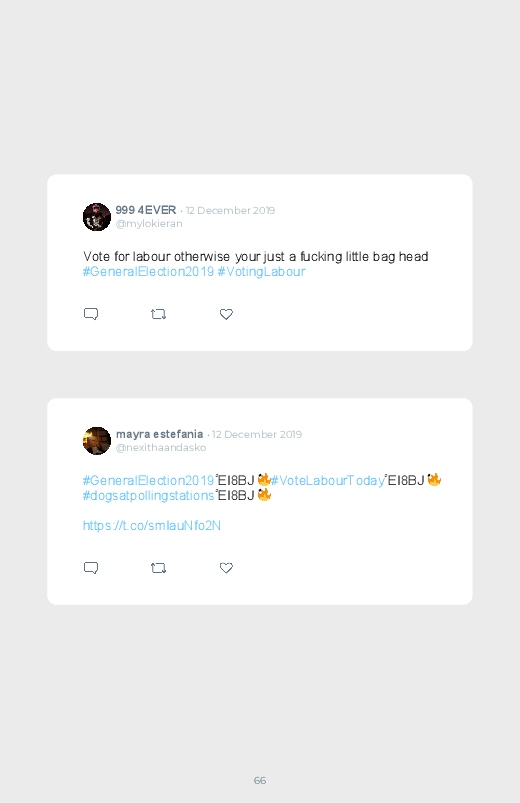Click page number 66 at bottom
This screenshot has width=520, height=803.
pyautogui.click(x=260, y=780)
